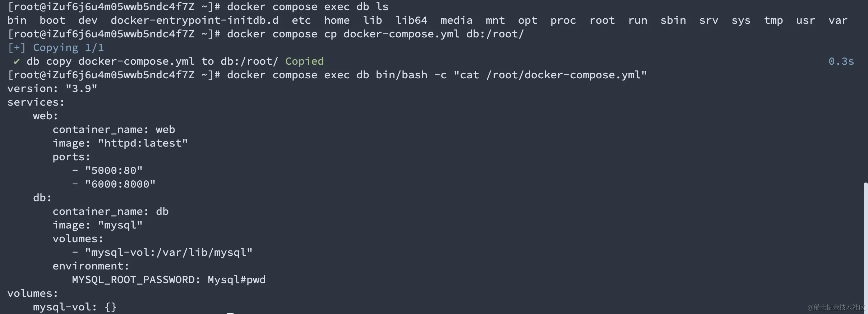The height and width of the screenshot is (314, 868).
Task: Click the "mysql-vol:/var/lib/mysql" volume entry
Action: click(x=168, y=253)
